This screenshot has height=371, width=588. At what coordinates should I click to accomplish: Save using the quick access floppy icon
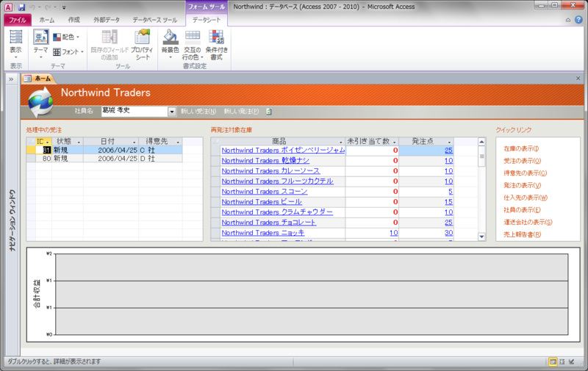point(22,7)
